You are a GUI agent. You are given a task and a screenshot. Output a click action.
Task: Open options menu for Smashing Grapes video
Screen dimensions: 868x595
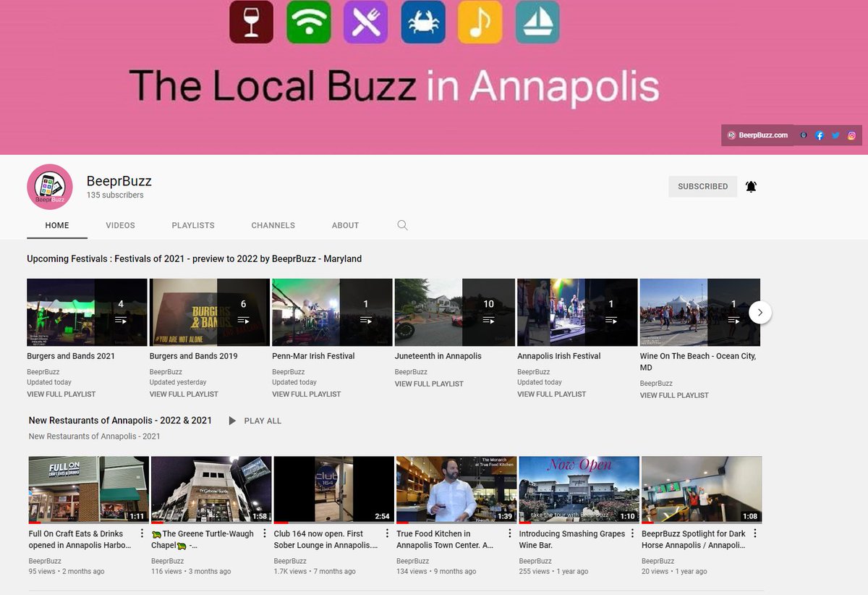point(632,534)
